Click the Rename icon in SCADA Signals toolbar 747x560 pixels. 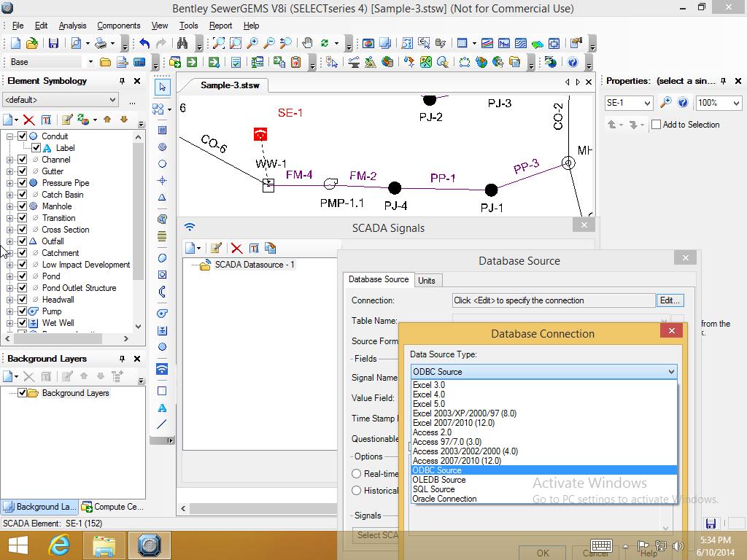click(254, 248)
